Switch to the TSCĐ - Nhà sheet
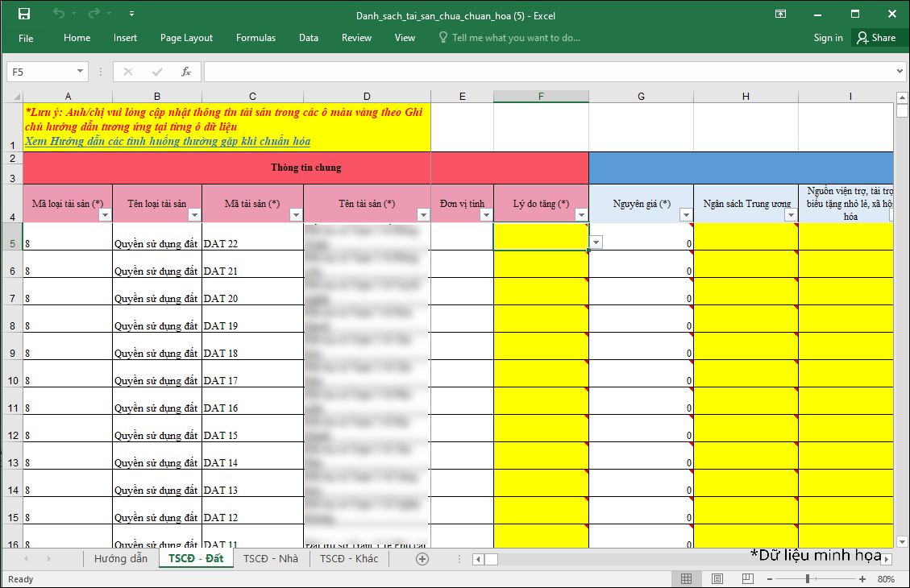Image resolution: width=910 pixels, height=588 pixels. pyautogui.click(x=270, y=559)
